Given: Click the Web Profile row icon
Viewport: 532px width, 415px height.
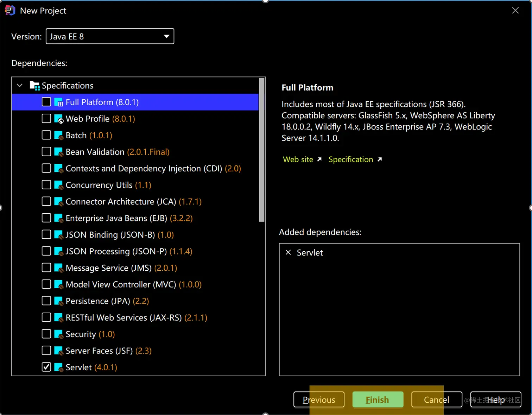Looking at the screenshot, I should pyautogui.click(x=58, y=119).
